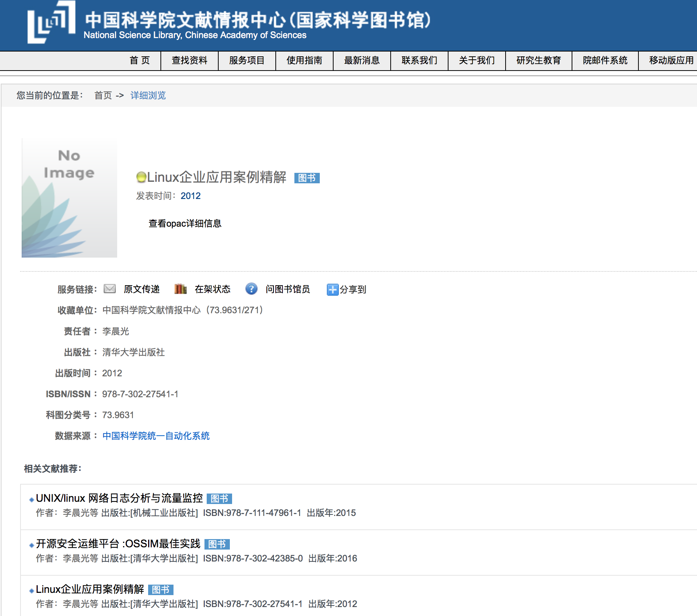The height and width of the screenshot is (616, 697).
Task: Click the main book title Linux企业应用案例精解
Action: pos(217,177)
